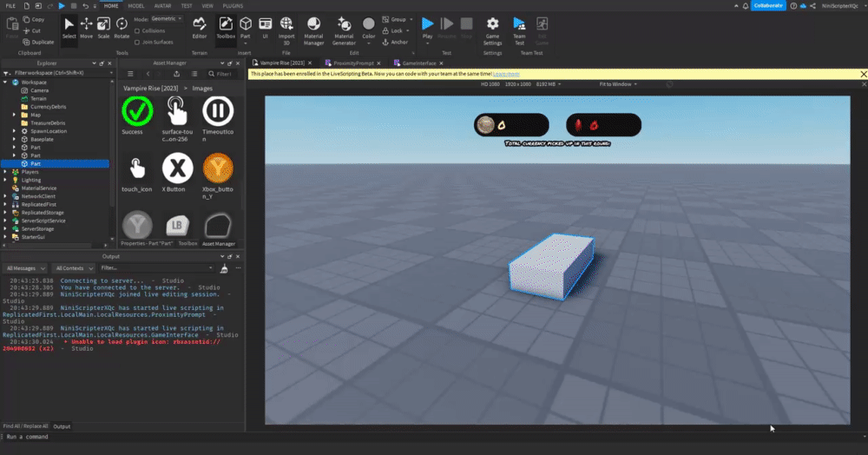Clear the Output with broom icon
Image resolution: width=868 pixels, height=455 pixels.
[224, 268]
